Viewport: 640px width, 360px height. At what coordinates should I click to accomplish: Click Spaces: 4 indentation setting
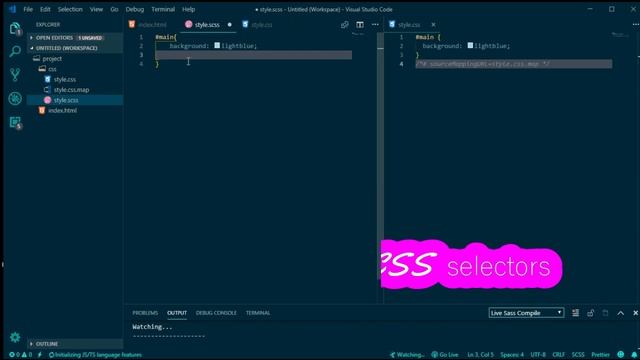(512, 355)
